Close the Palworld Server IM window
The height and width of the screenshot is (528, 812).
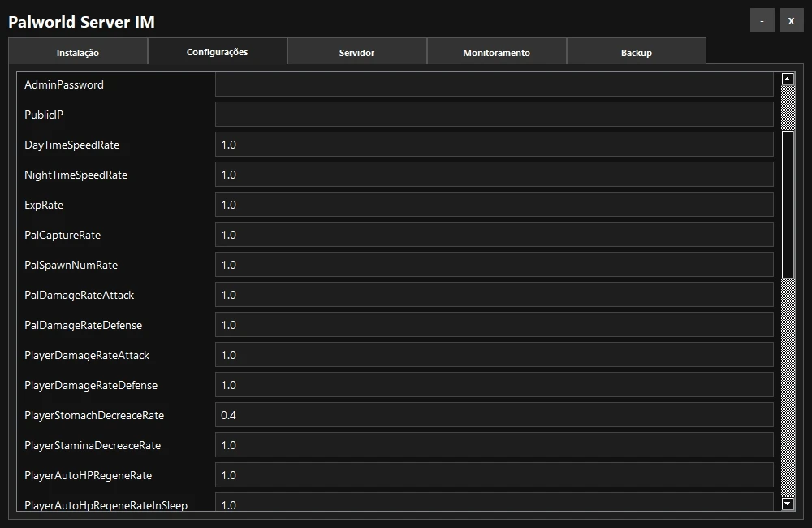(791, 21)
